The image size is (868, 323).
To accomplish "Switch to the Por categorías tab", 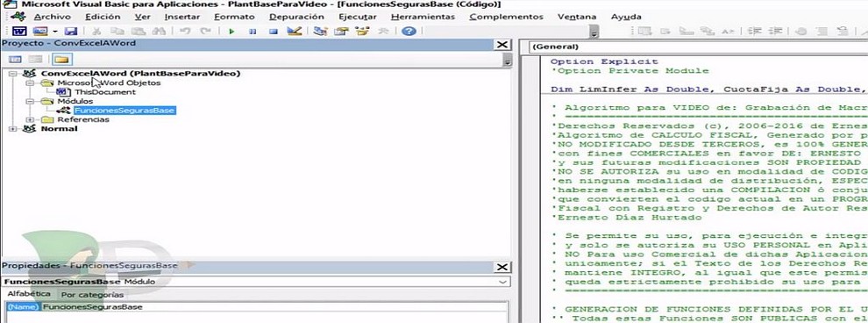I will [x=92, y=294].
